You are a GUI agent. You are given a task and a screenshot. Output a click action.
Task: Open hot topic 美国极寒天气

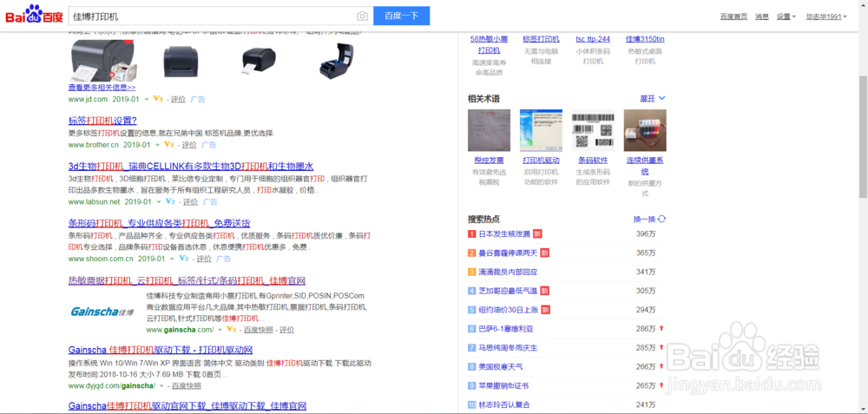(501, 366)
